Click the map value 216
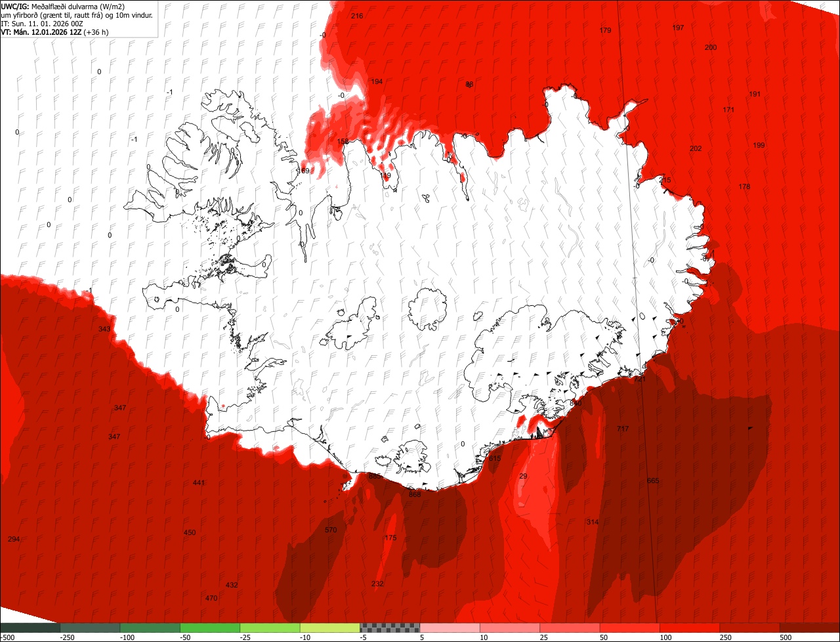840x642 pixels. coord(357,16)
